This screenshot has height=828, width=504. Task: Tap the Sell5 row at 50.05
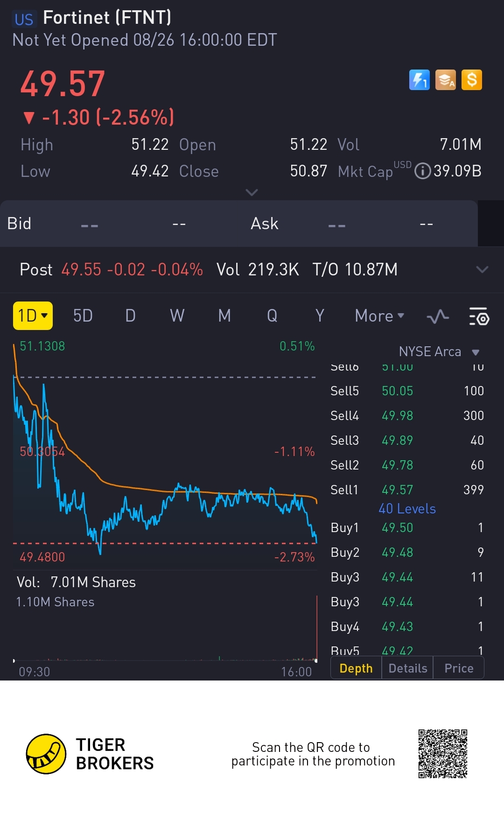tap(407, 391)
